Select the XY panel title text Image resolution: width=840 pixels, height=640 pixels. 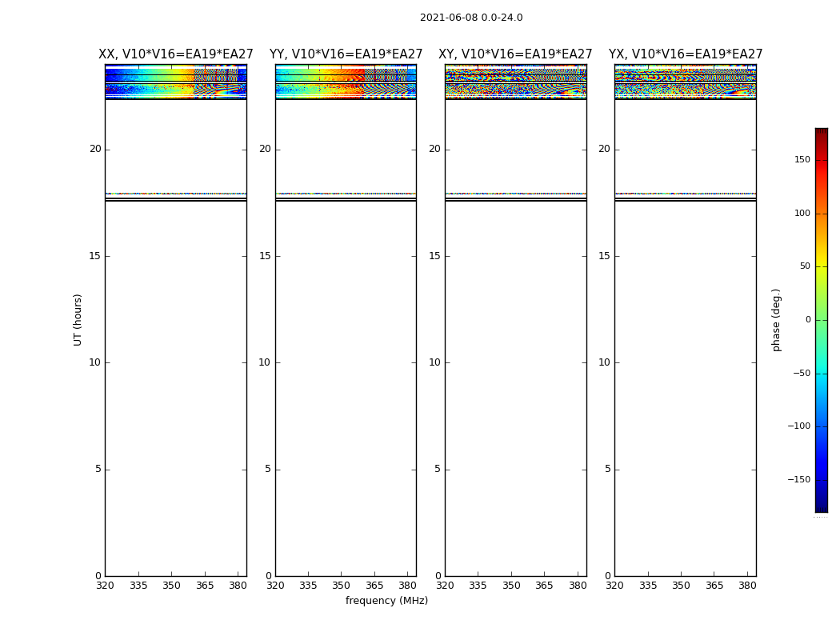click(515, 54)
